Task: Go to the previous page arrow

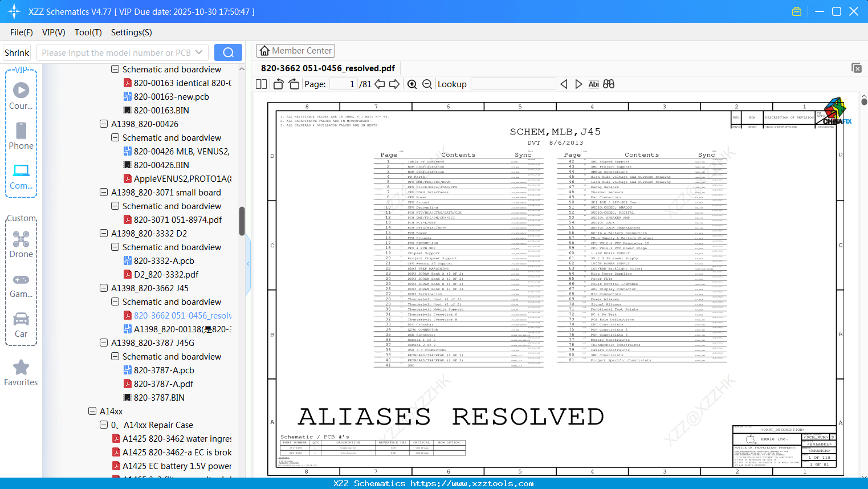Action: [x=380, y=84]
